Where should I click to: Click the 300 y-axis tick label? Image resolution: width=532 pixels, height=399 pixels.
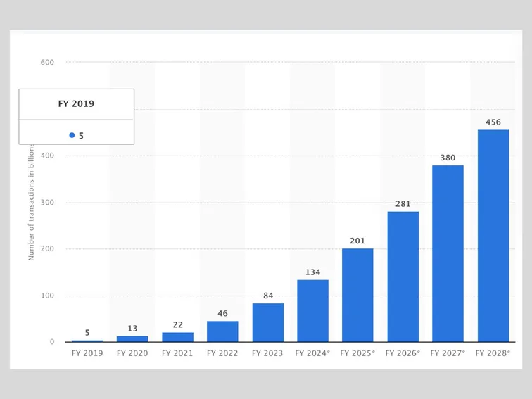pyautogui.click(x=47, y=203)
